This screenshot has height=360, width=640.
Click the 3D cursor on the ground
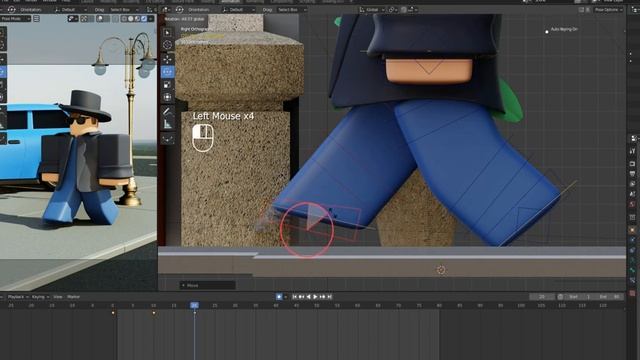pyautogui.click(x=441, y=270)
